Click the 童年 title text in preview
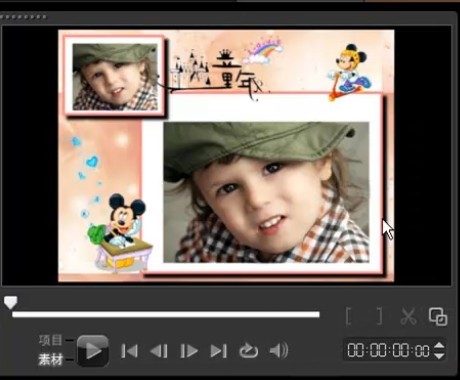 point(237,74)
